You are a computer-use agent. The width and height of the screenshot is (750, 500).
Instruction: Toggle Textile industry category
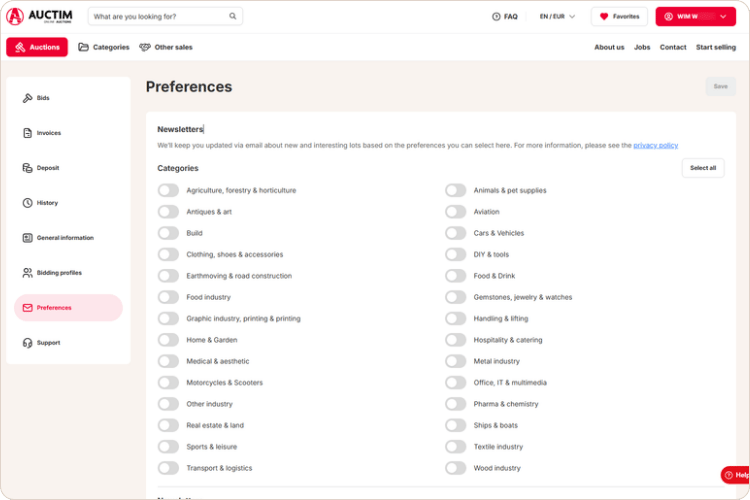tap(455, 446)
